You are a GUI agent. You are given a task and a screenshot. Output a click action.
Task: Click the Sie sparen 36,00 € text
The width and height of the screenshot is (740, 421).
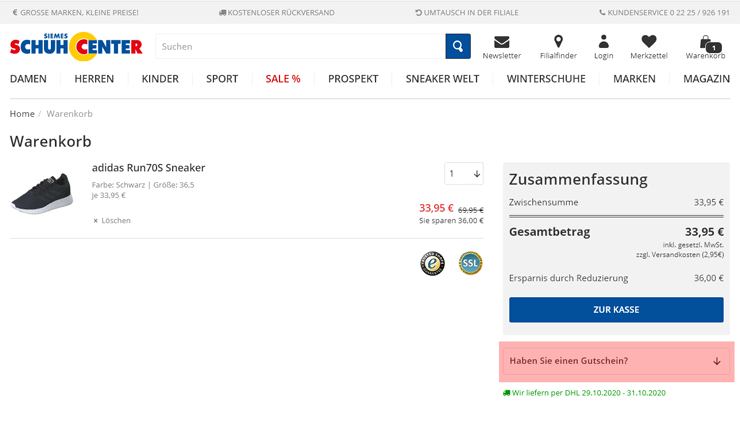(451, 220)
